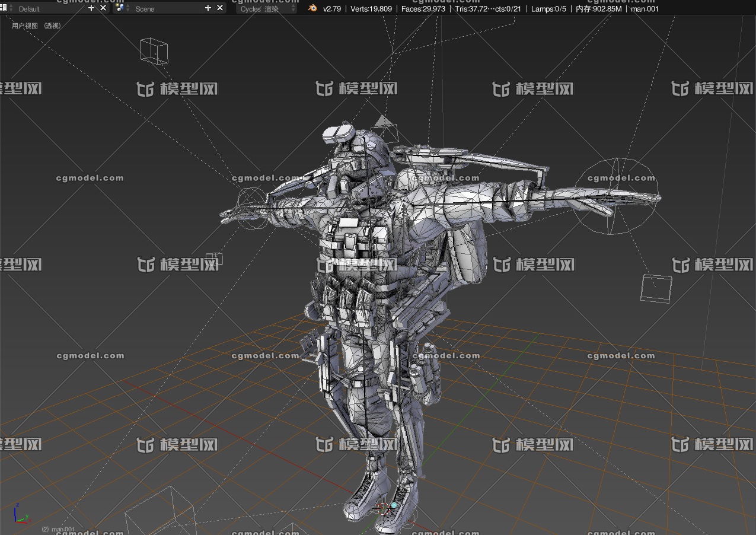This screenshot has height=535, width=756.
Task: Click the Lamps:0/5 statistic
Action: click(550, 8)
